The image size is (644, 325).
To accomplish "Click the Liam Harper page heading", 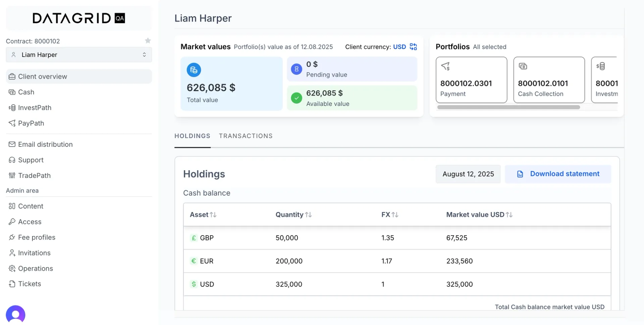I will pos(203,18).
